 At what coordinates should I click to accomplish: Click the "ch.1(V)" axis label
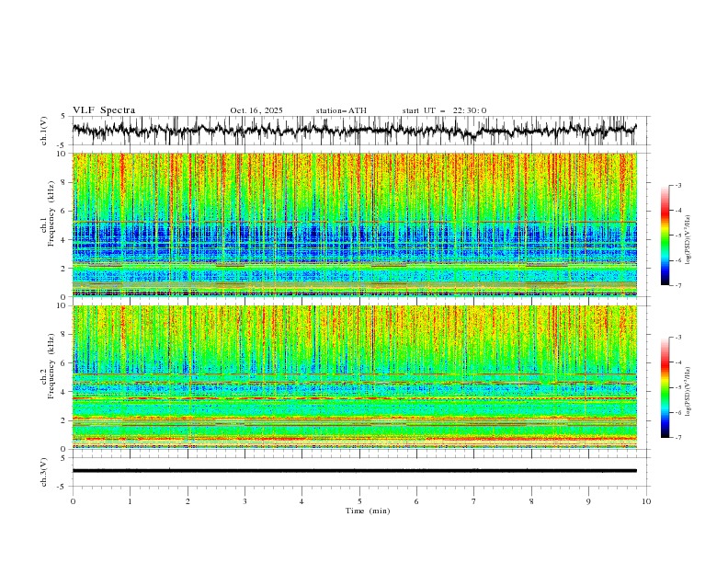point(44,131)
